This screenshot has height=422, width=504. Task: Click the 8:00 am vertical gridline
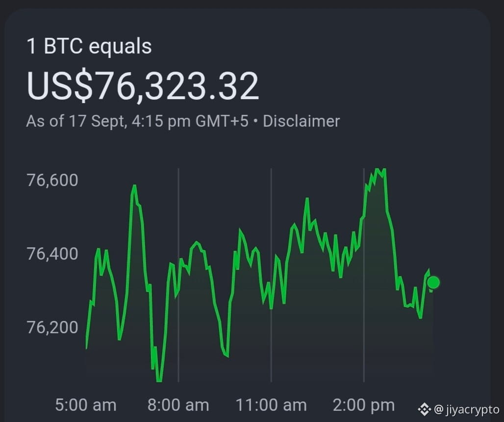[x=178, y=275]
